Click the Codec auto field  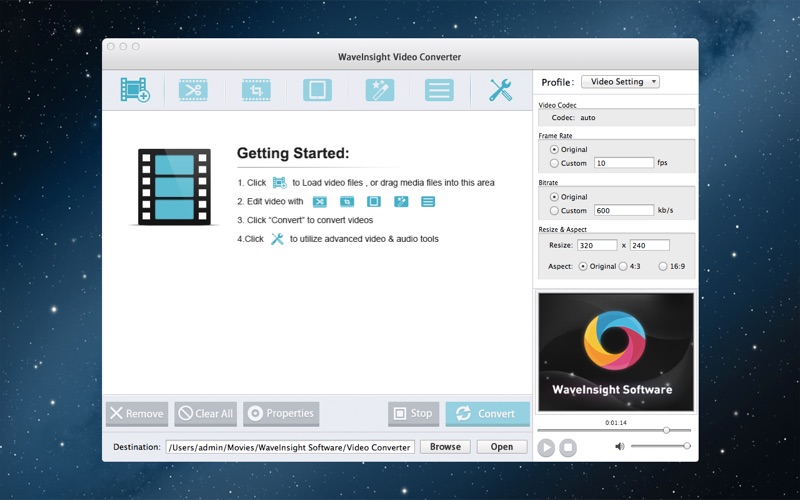coord(616,117)
